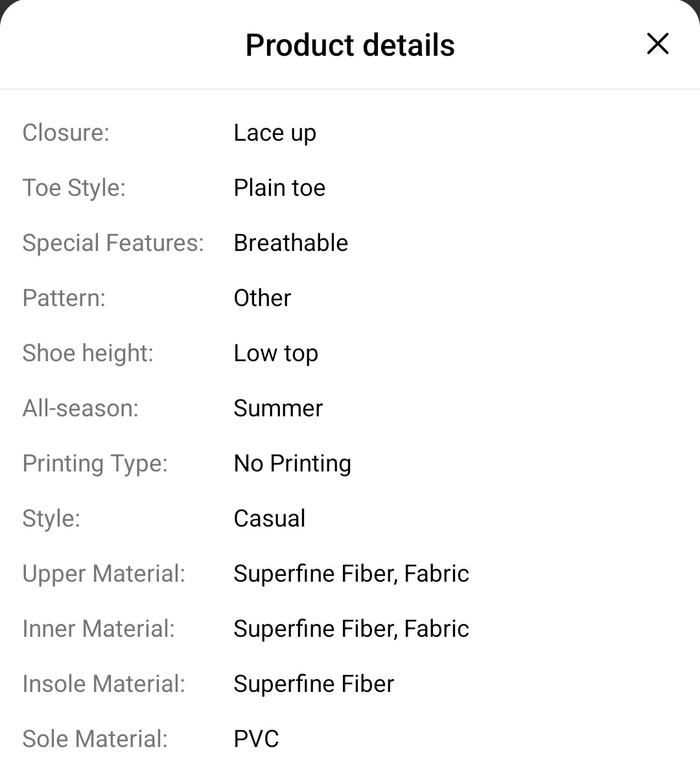This screenshot has width=700, height=760.
Task: Tap the Product details title
Action: 350,45
